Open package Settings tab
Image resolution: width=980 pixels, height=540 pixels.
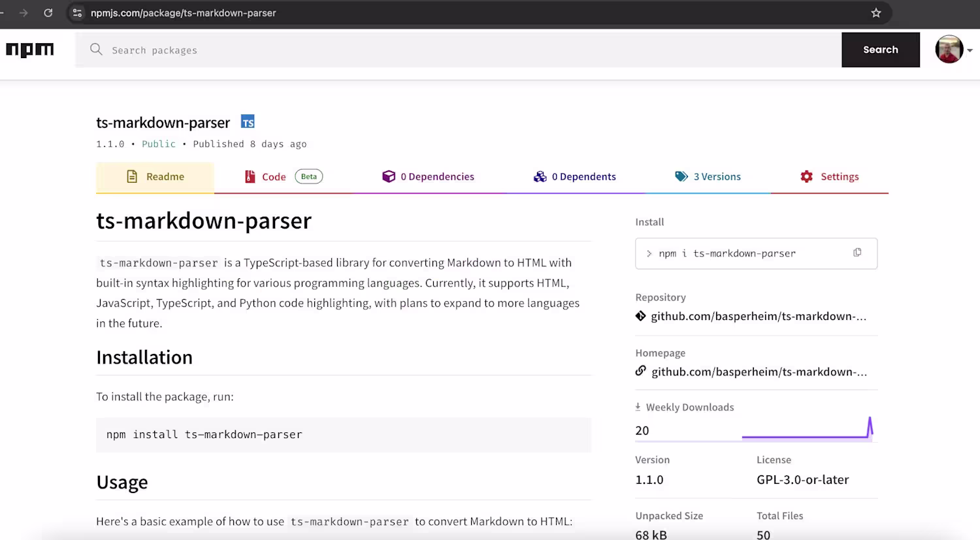pyautogui.click(x=830, y=177)
